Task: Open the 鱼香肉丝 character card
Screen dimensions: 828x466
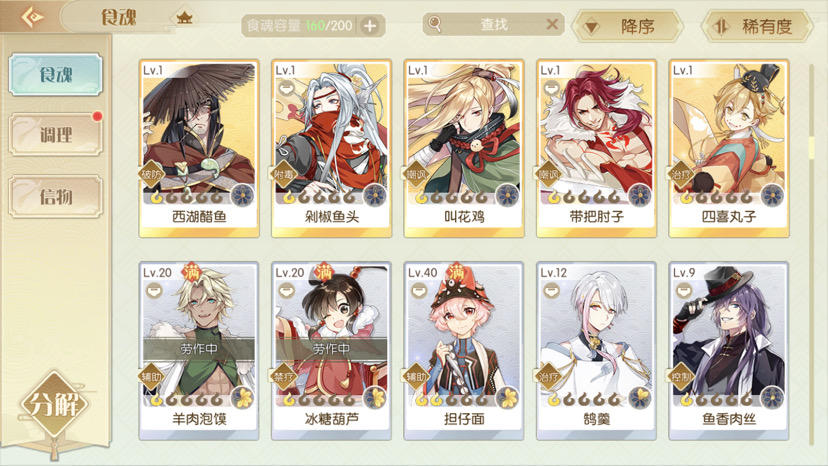Action: (x=729, y=351)
